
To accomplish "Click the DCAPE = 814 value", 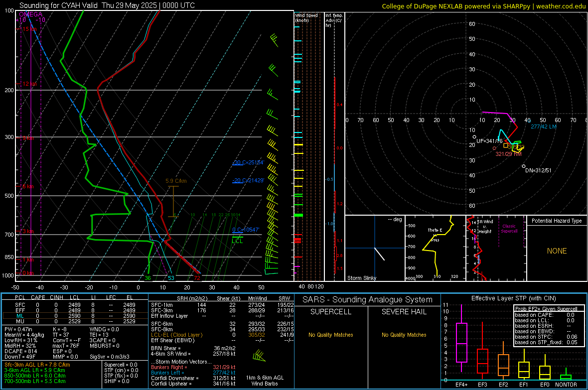I will click(20, 351).
